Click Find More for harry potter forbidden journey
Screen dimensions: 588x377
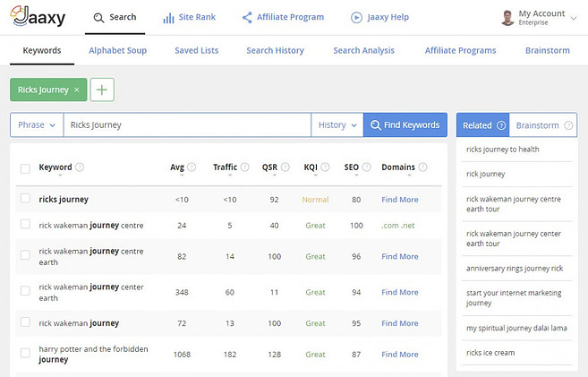(400, 355)
